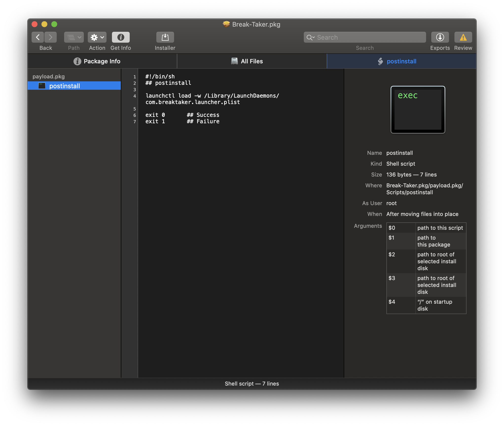The width and height of the screenshot is (504, 426).
Task: Open the Review warning icon
Action: [463, 37]
